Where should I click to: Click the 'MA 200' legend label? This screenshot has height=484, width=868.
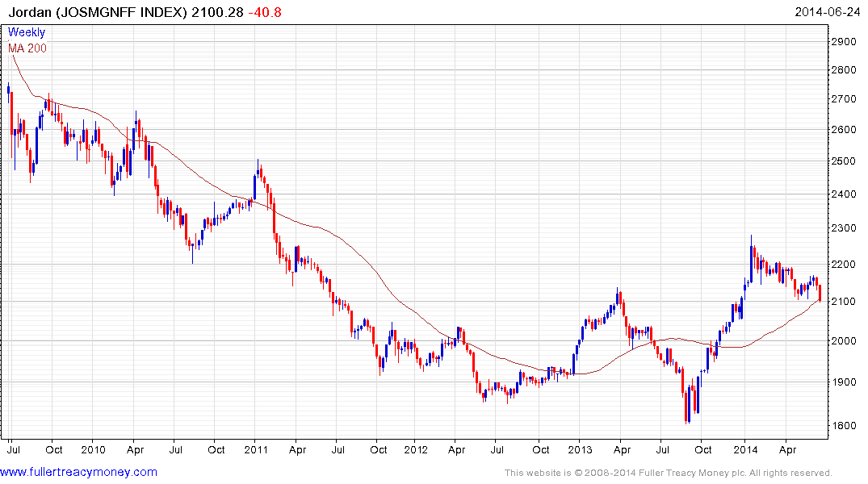[27, 48]
